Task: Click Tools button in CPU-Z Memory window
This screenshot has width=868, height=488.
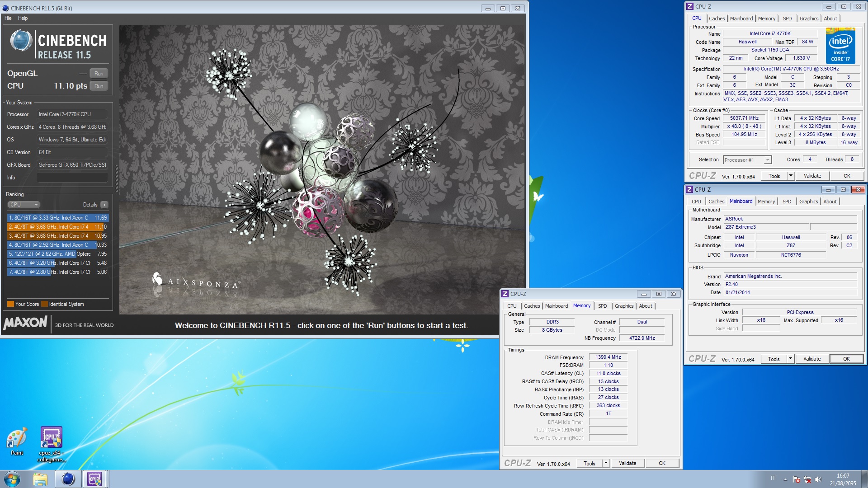Action: (590, 464)
